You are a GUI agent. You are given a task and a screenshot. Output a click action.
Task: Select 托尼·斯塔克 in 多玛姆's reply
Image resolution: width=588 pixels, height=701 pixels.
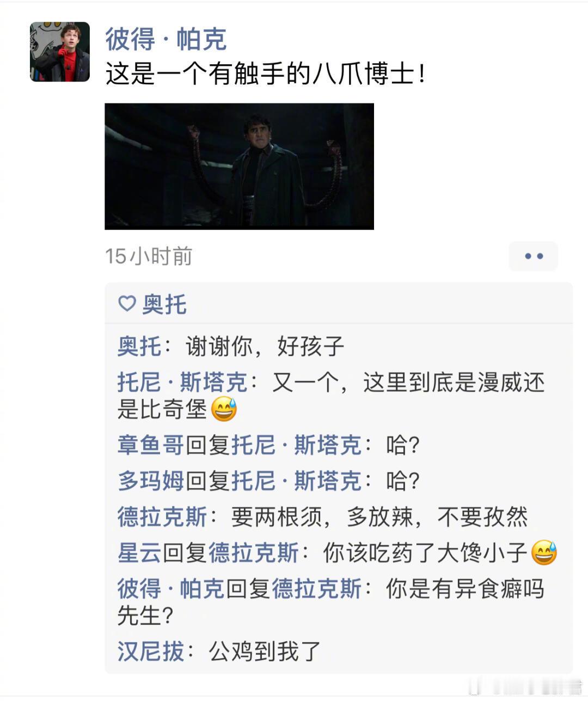297,481
